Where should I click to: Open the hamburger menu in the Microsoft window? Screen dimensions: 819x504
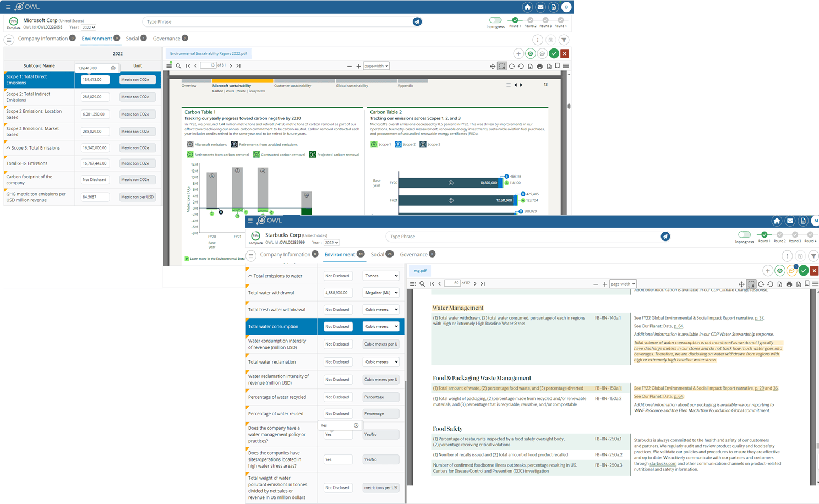[x=8, y=7]
